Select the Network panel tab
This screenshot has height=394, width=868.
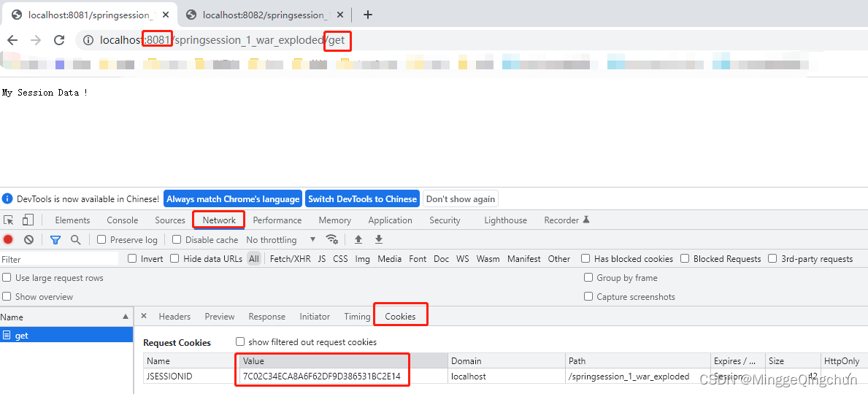click(219, 220)
